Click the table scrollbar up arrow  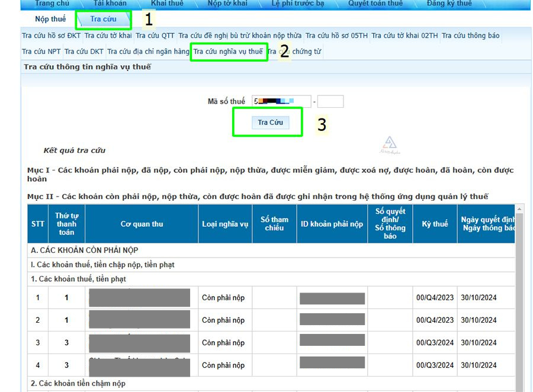click(x=520, y=209)
